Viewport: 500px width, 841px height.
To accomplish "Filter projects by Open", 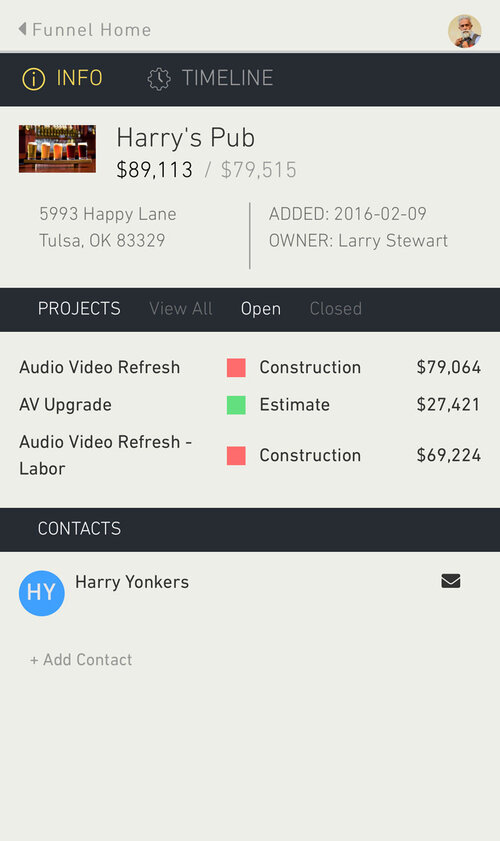I will click(261, 309).
